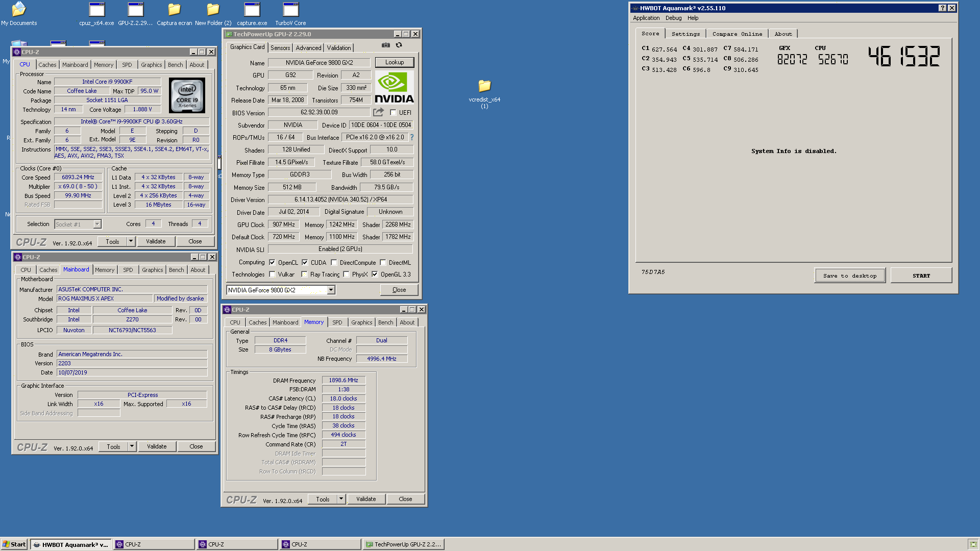Click the Intel Core i9 logo in CPU-Z
Image resolution: width=980 pixels, height=551 pixels.
pyautogui.click(x=187, y=95)
